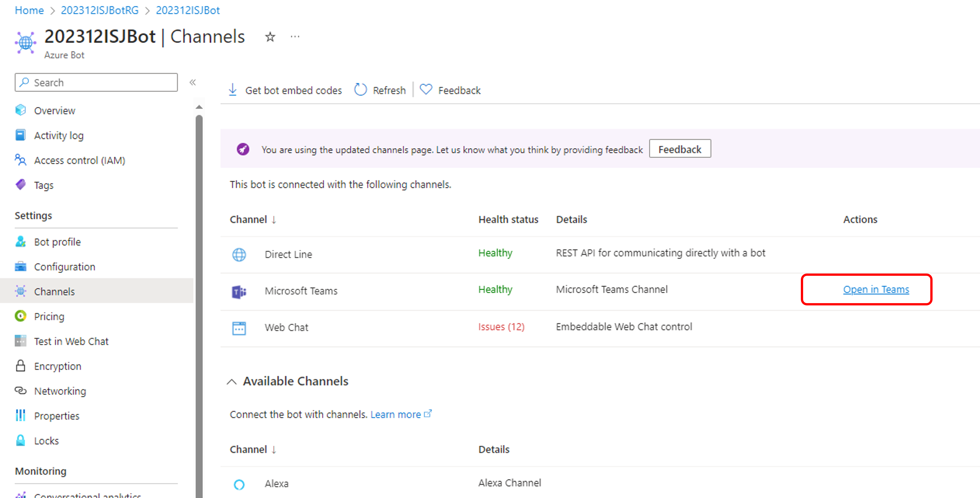
Task: Collapse the sidebar with double chevron
Action: pos(192,82)
